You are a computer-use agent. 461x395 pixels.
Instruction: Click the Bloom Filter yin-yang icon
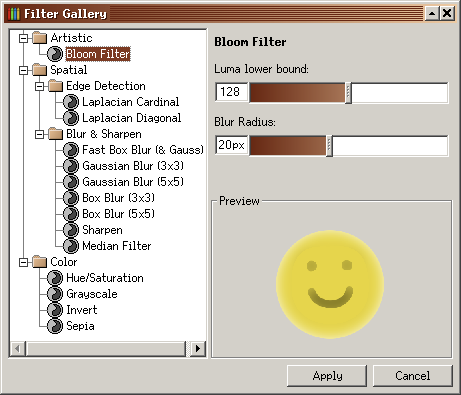(54, 54)
